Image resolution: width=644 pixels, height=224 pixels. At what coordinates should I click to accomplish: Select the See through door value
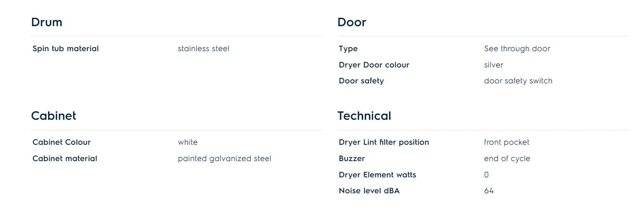coord(517,49)
